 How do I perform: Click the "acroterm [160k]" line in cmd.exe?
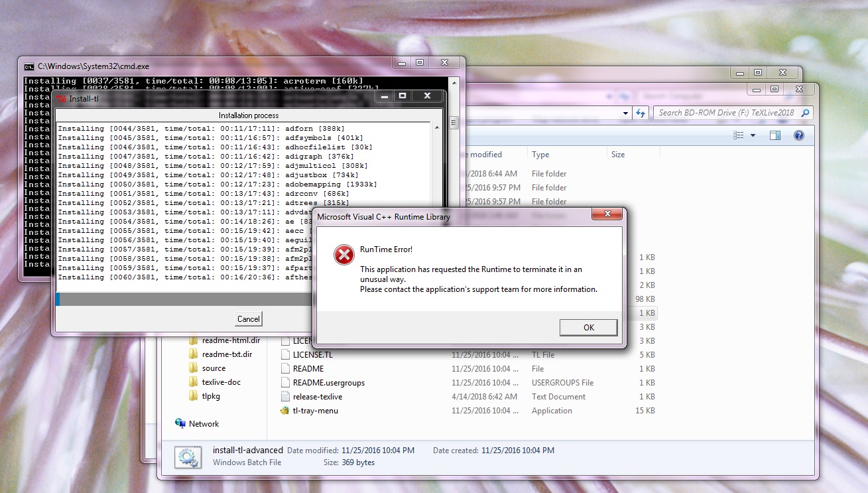click(194, 80)
